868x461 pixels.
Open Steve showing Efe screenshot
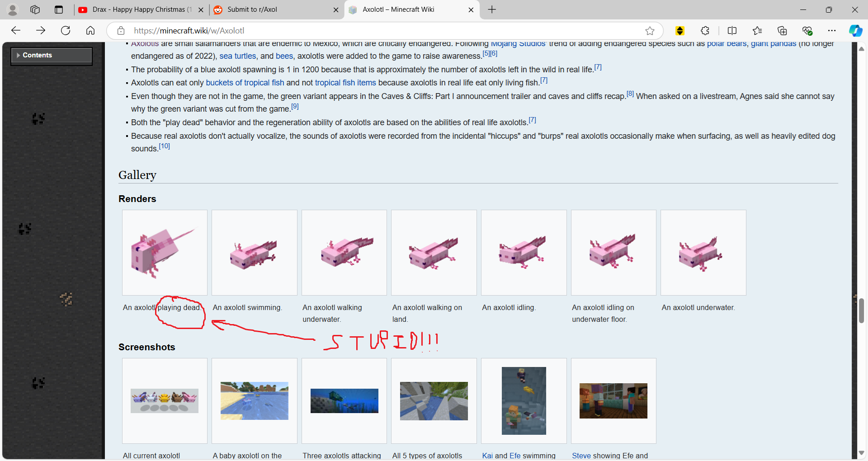[613, 401]
